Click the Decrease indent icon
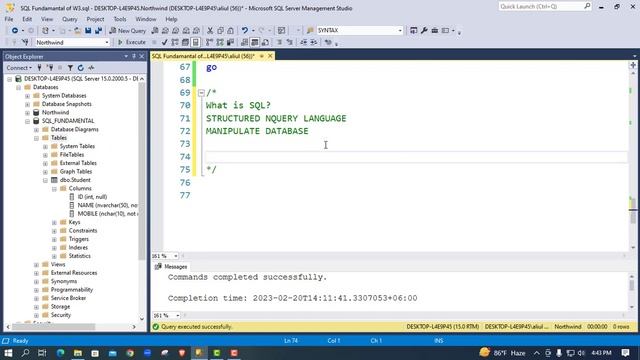640x360 pixels. coord(303,42)
